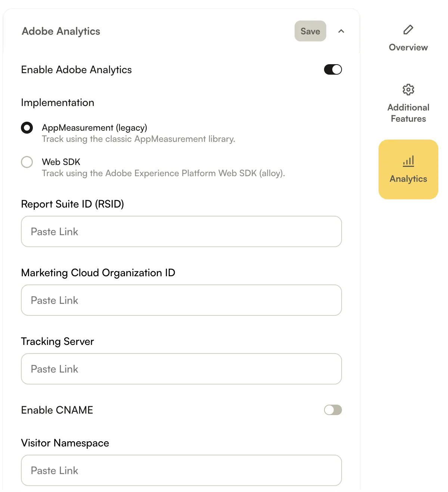Focus the Visitor Namespace input field
448x492 pixels.
pyautogui.click(x=181, y=470)
